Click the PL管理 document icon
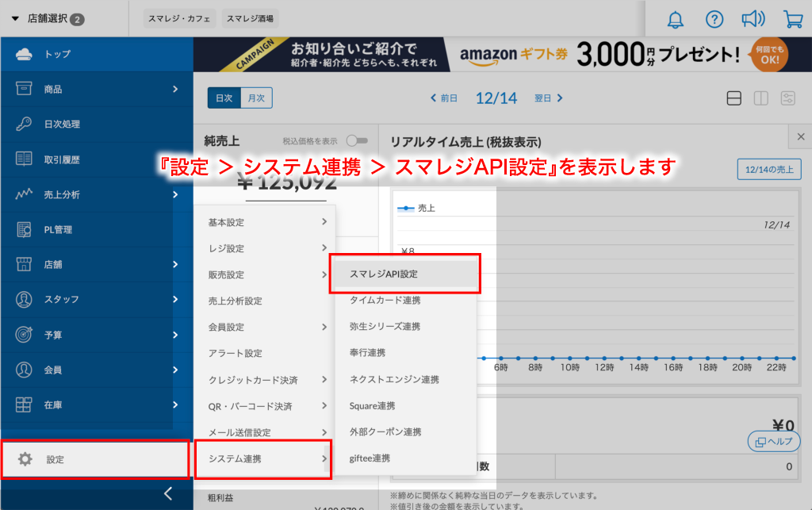The image size is (812, 510). click(24, 229)
